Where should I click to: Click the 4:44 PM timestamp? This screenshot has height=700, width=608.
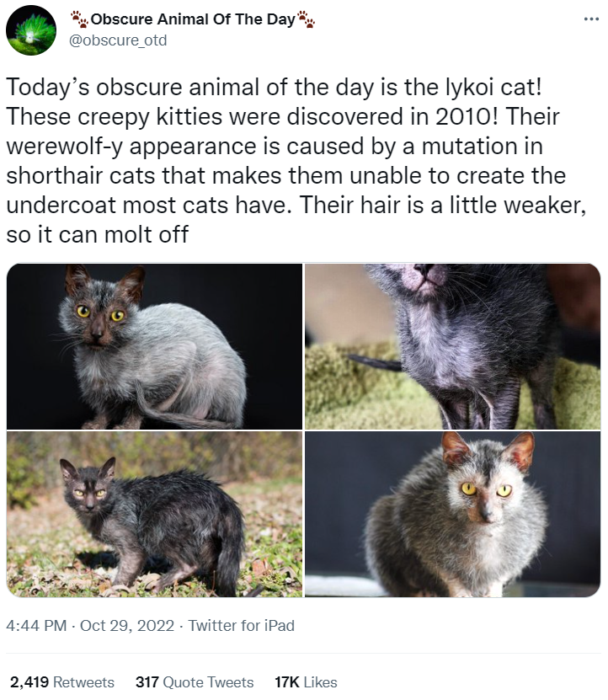point(36,625)
